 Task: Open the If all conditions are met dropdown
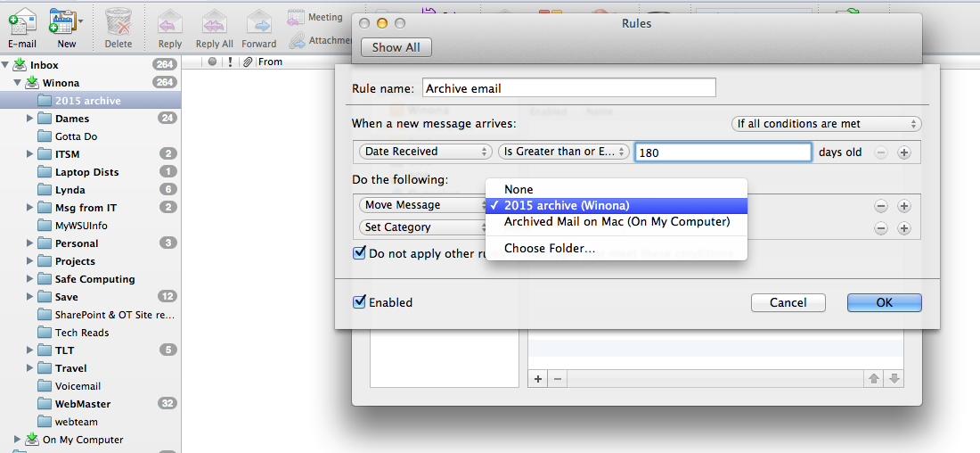825,124
